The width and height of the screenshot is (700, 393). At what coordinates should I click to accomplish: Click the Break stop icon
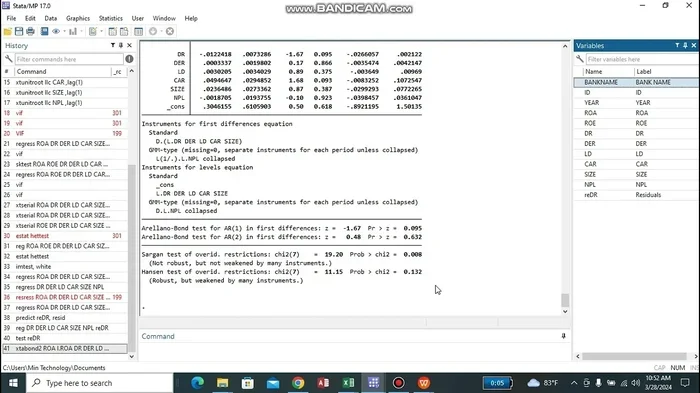point(170,31)
